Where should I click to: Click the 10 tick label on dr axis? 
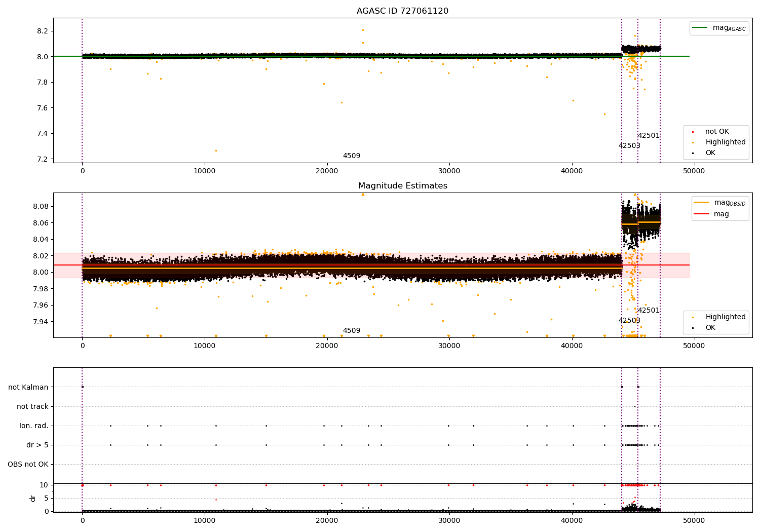coord(44,485)
